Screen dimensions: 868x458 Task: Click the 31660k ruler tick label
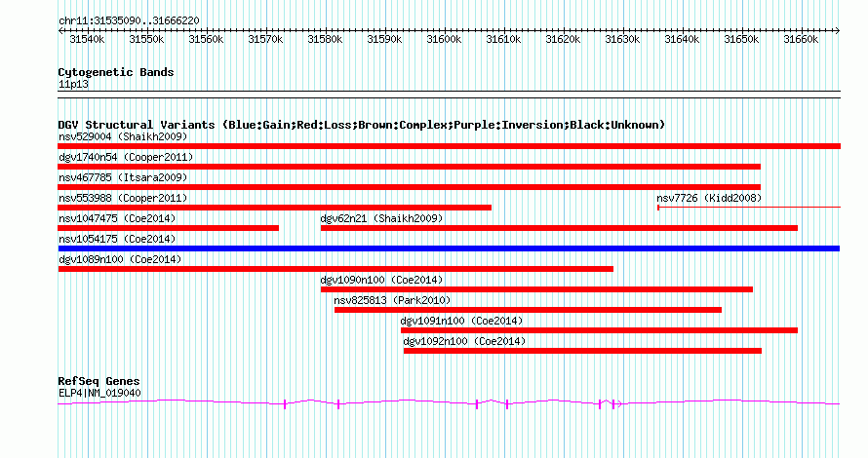tap(801, 39)
